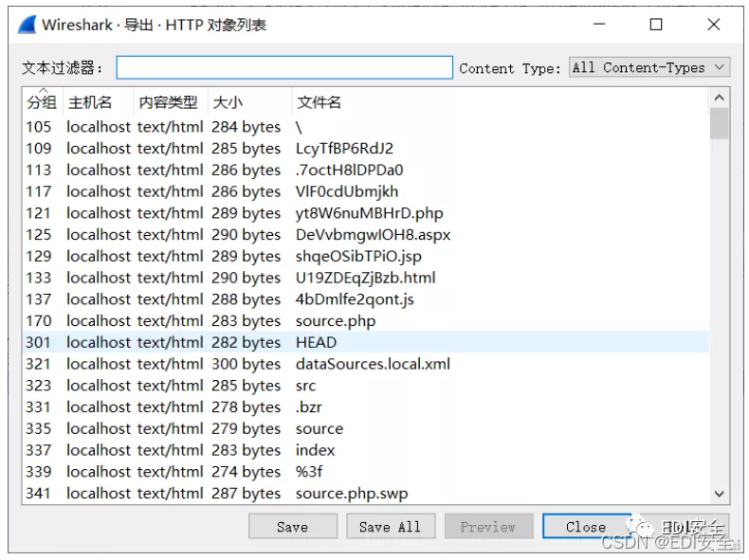
Task: Select row with filename %3f
Action: point(365,472)
